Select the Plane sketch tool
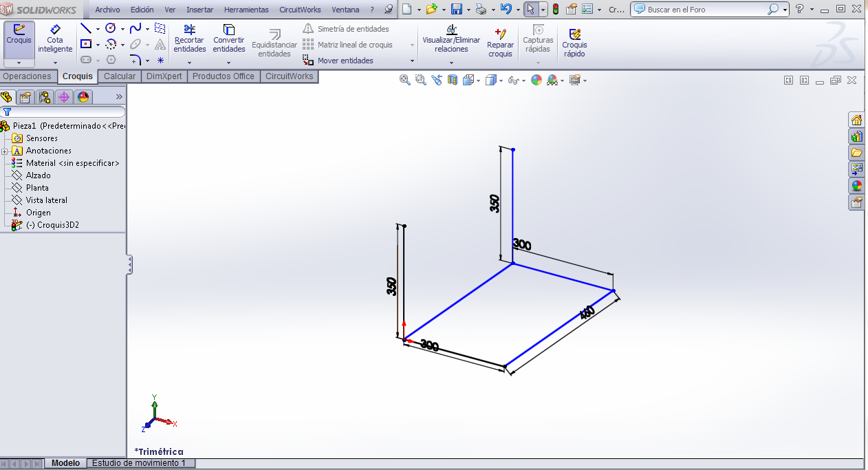This screenshot has height=470, width=868. click(x=160, y=28)
